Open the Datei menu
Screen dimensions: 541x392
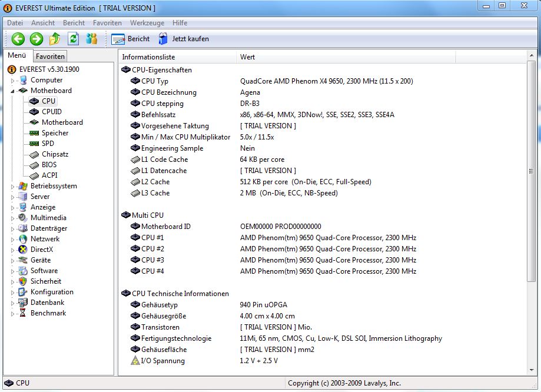(15, 23)
